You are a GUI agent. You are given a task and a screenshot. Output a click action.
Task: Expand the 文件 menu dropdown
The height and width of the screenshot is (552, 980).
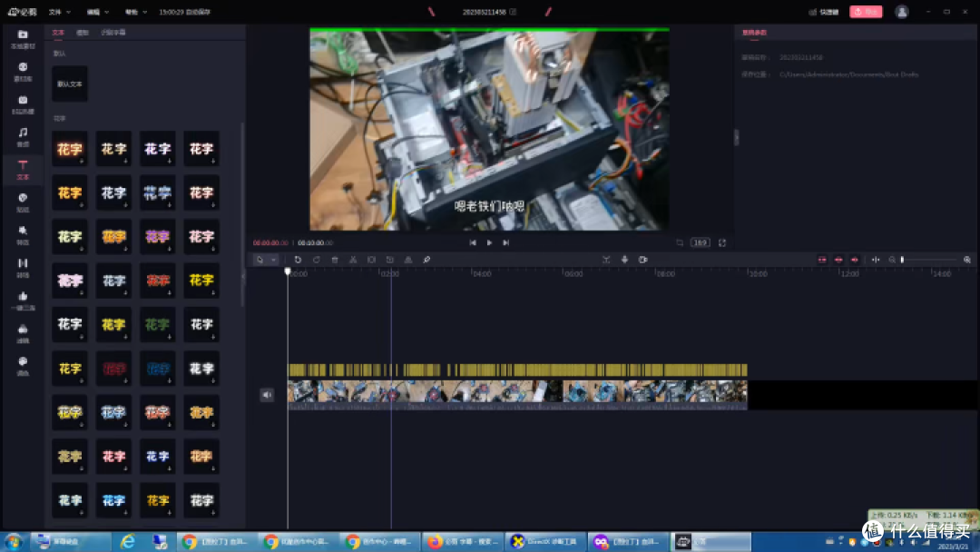60,12
